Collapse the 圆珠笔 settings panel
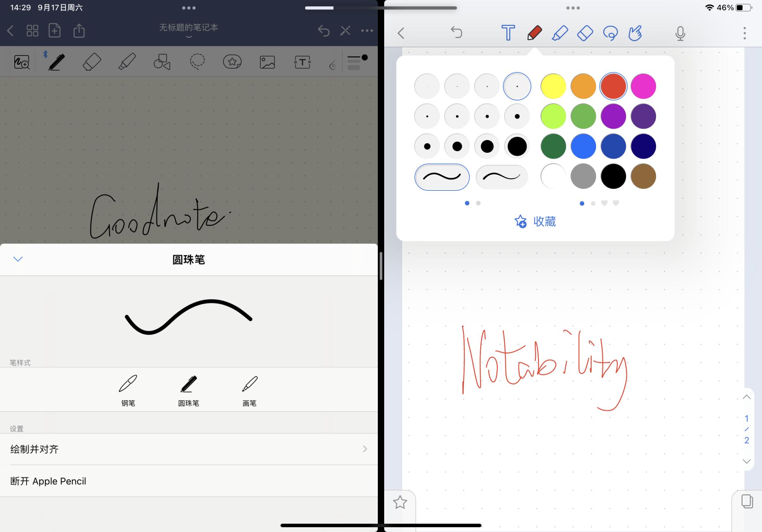Viewport: 762px width, 532px height. 17,259
